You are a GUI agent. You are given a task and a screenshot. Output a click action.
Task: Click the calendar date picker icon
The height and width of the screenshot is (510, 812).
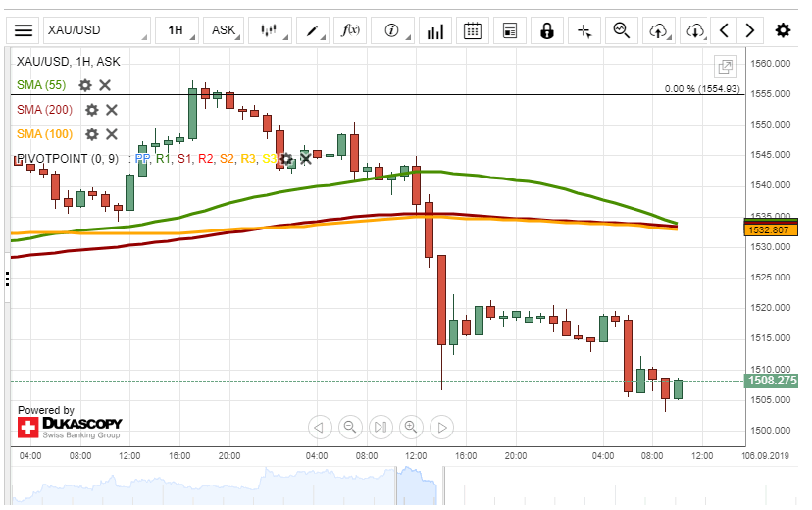(473, 30)
